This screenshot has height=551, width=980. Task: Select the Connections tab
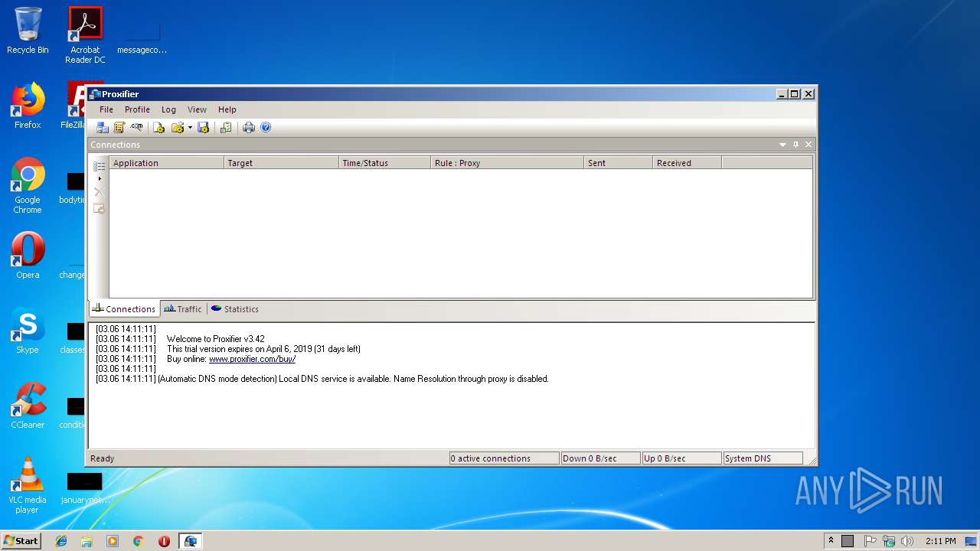(x=124, y=309)
